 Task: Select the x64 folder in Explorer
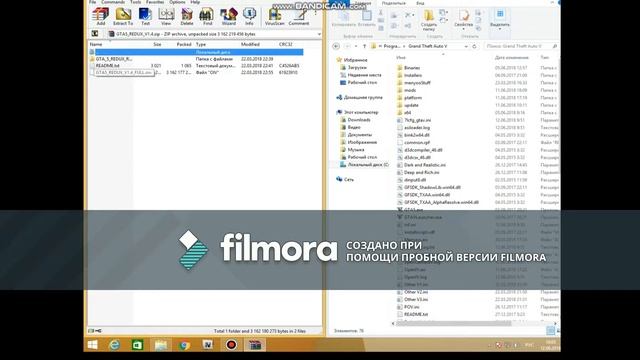(x=407, y=113)
